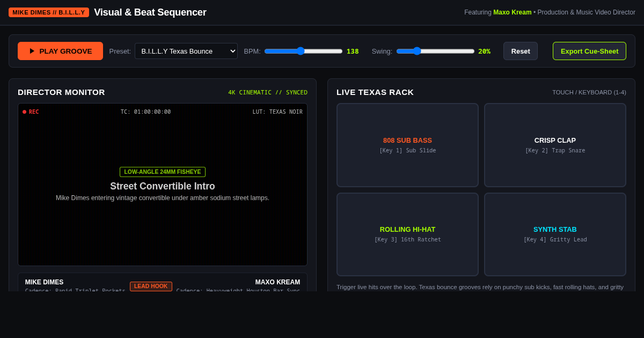Viewport: 644px width, 338px height.
Task: Click the MAXO KREAM artist label
Action: pyautogui.click(x=277, y=282)
